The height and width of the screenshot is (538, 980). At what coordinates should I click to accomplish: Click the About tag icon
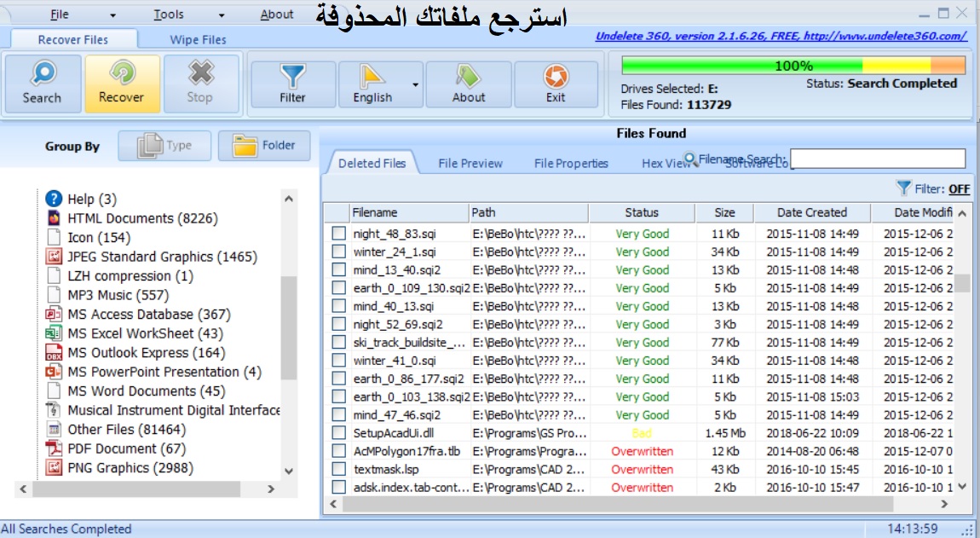[468, 77]
